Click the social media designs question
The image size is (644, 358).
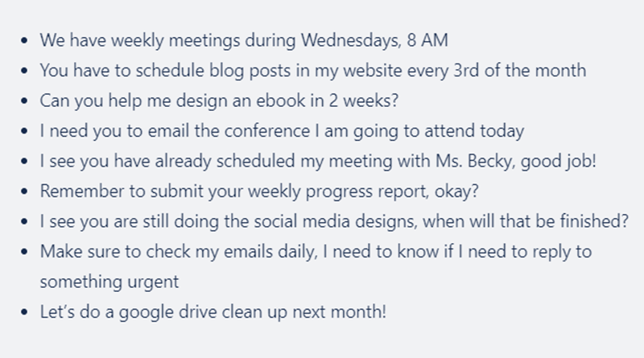333,222
